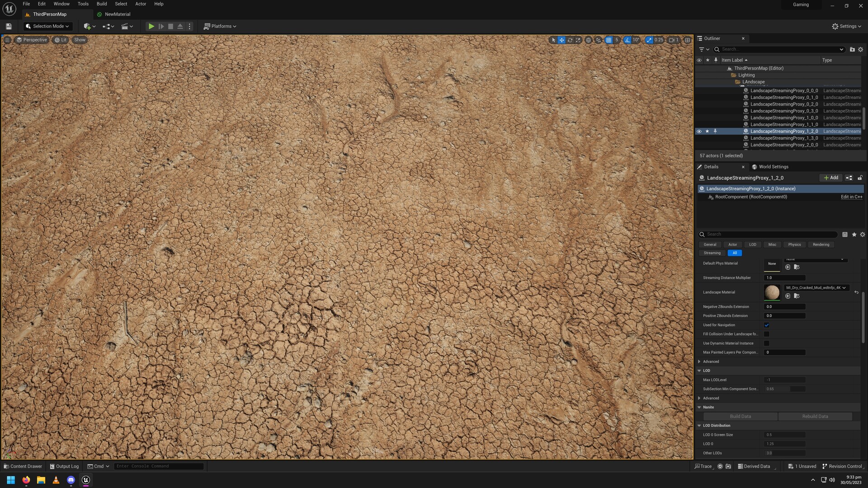Open the Build menu
This screenshot has width=868, height=488.
[x=101, y=4]
